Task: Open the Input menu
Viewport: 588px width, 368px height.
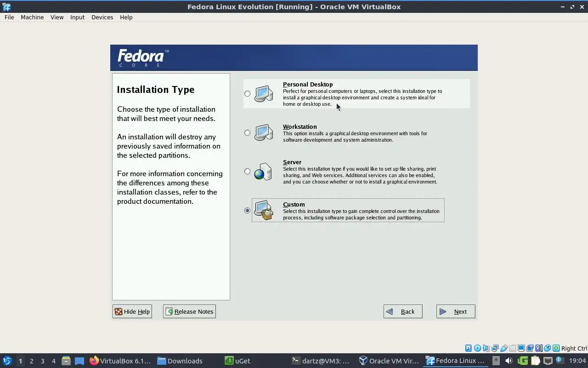Action: tap(77, 17)
